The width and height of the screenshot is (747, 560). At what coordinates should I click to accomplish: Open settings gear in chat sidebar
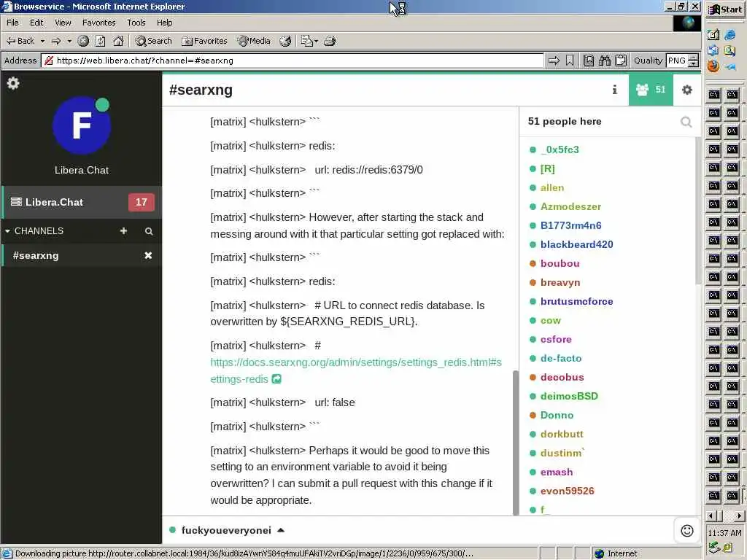(x=13, y=83)
